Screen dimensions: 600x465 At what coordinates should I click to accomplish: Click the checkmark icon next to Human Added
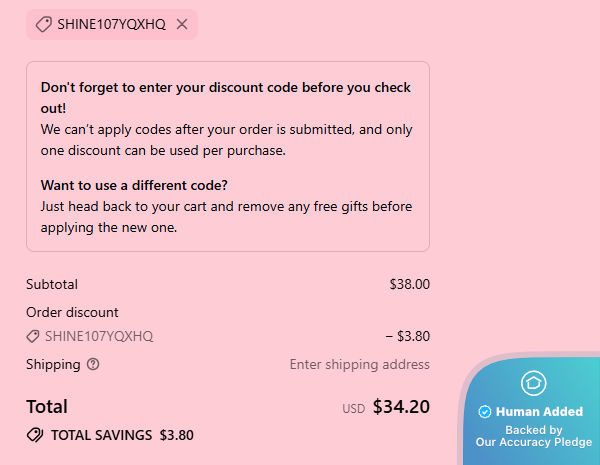click(485, 411)
